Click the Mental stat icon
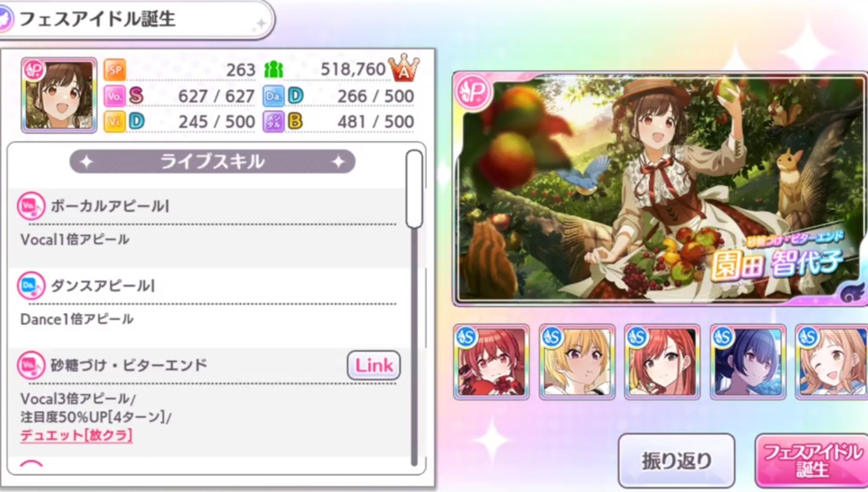The image size is (868, 492). 273,122
